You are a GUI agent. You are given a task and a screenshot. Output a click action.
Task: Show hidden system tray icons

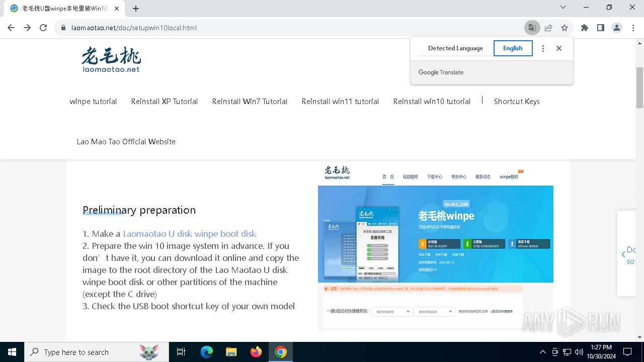click(542, 352)
